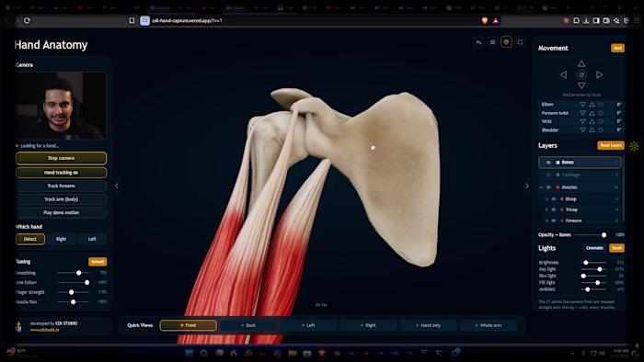Click the Reset Layers button
The height and width of the screenshot is (362, 644).
[x=611, y=145]
